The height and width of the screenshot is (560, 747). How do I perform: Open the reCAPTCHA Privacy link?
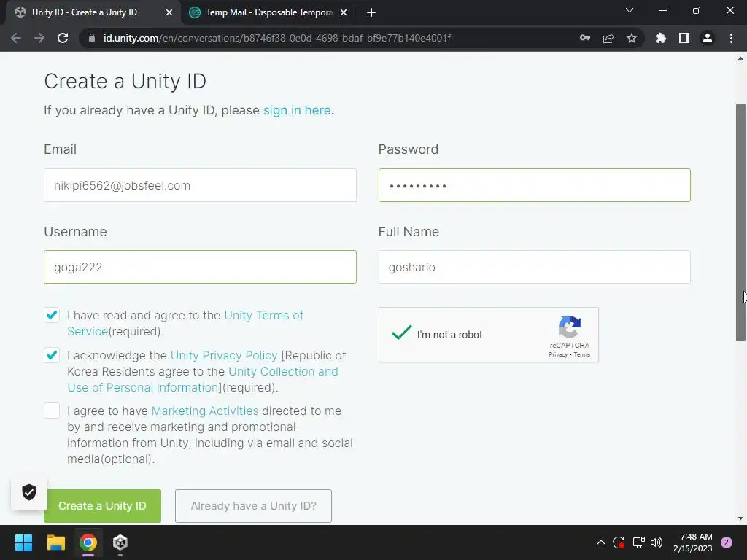(558, 355)
